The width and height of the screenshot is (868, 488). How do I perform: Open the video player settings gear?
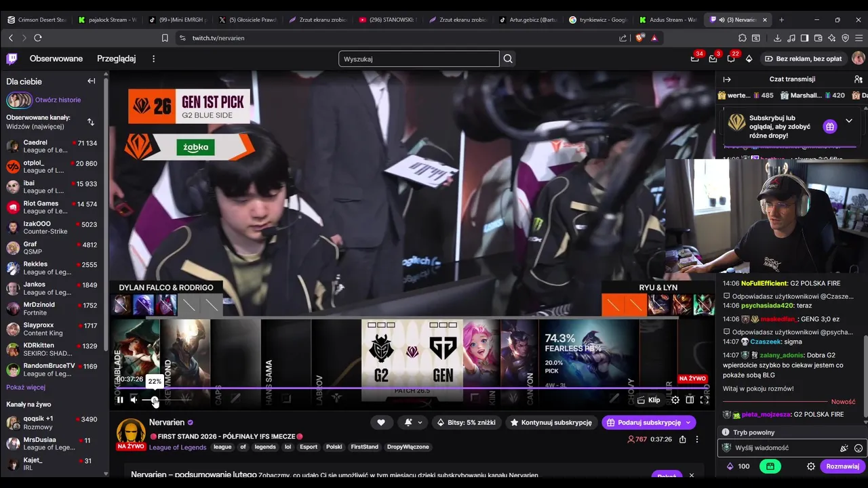click(x=675, y=400)
